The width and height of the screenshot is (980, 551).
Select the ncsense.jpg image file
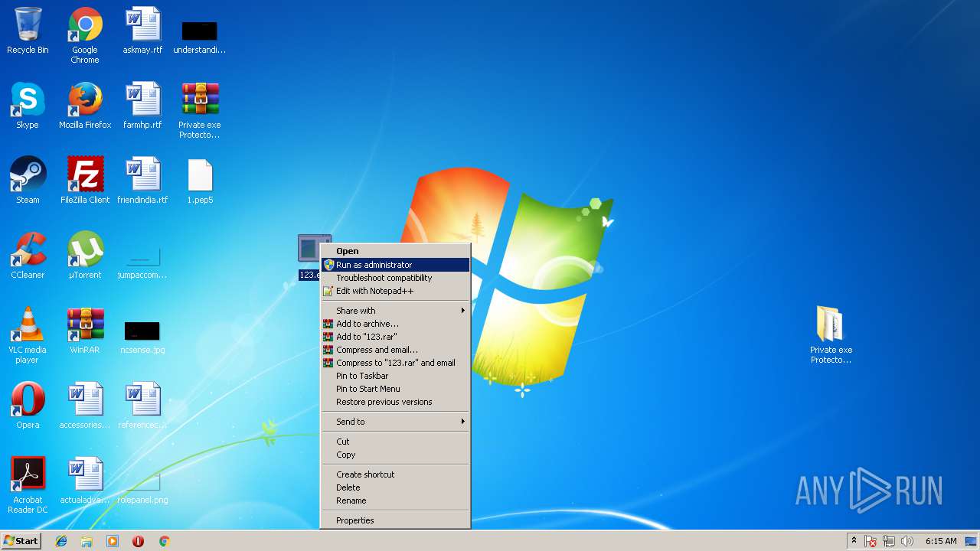(x=142, y=337)
